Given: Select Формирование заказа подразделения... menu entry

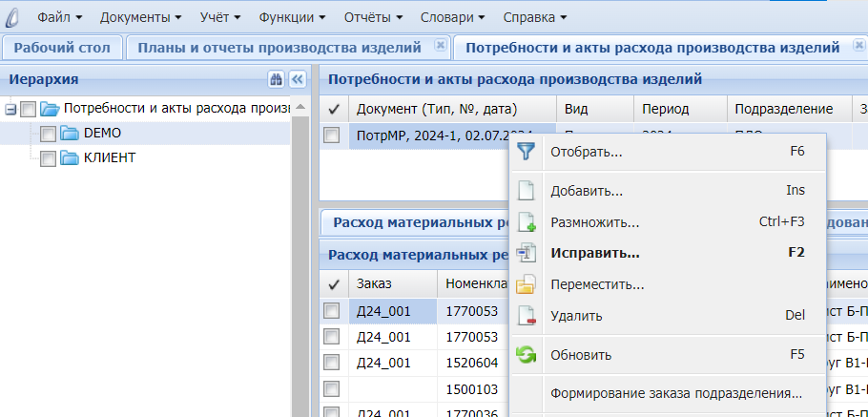Looking at the screenshot, I should click(x=675, y=392).
